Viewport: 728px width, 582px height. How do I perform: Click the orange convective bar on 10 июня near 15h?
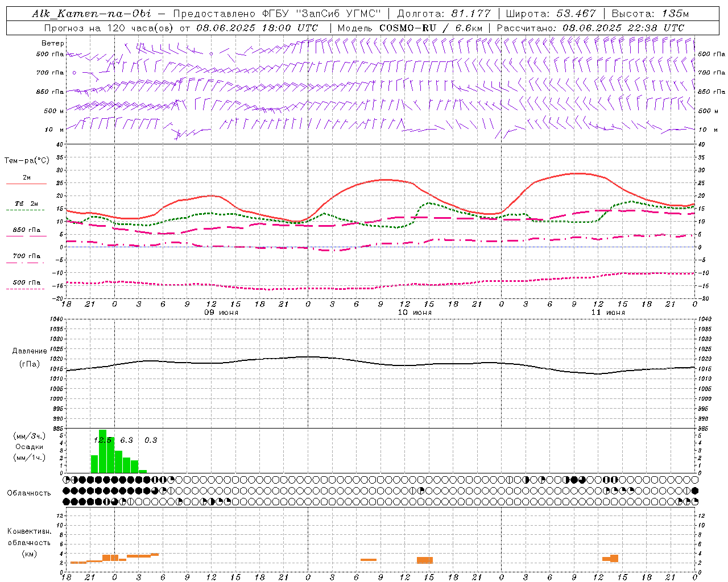425,560
